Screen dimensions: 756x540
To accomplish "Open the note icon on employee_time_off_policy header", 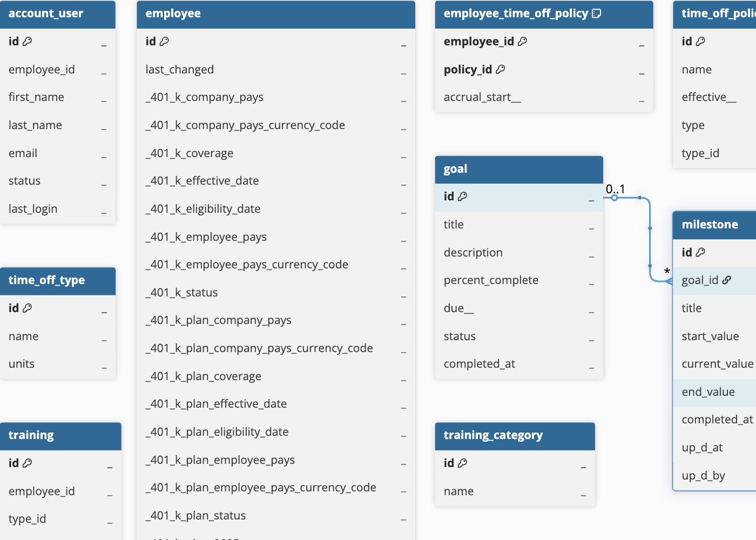I will (597, 13).
